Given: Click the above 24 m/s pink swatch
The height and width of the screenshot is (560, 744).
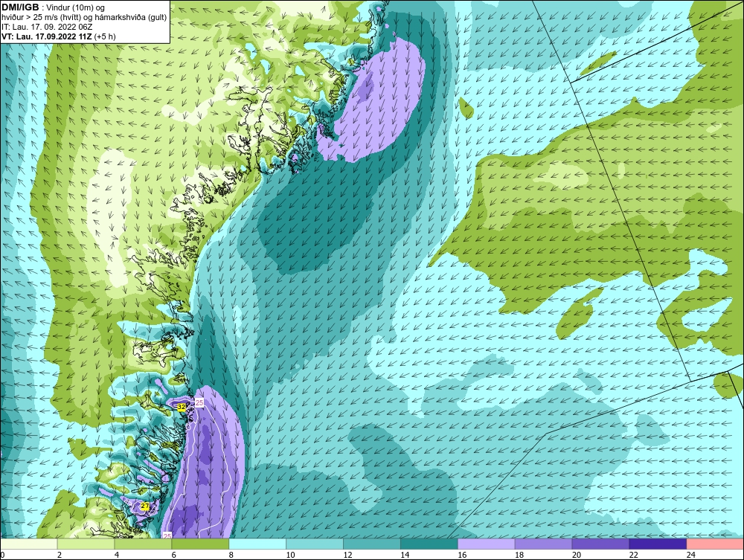Looking at the screenshot, I should (715, 544).
